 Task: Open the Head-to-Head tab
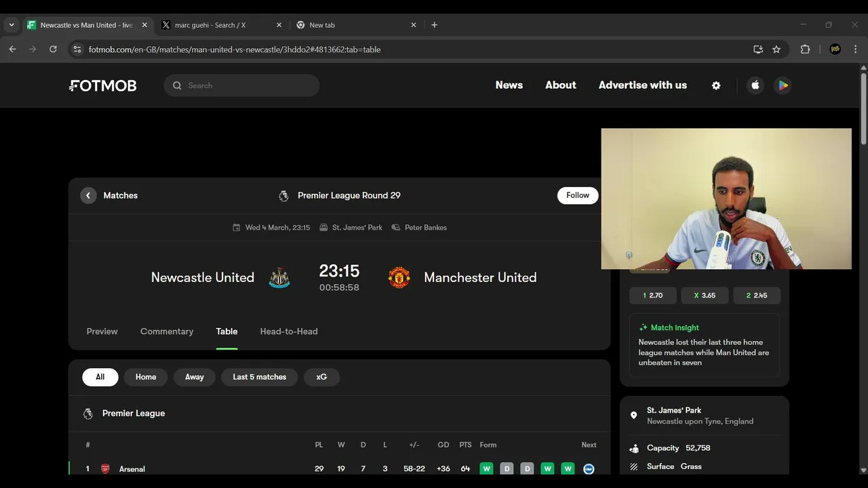(x=289, y=331)
